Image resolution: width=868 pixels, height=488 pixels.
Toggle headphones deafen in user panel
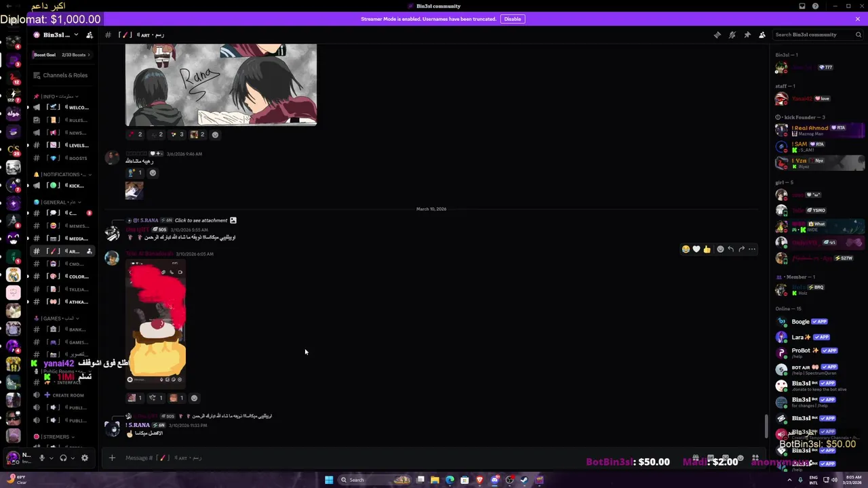63,458
